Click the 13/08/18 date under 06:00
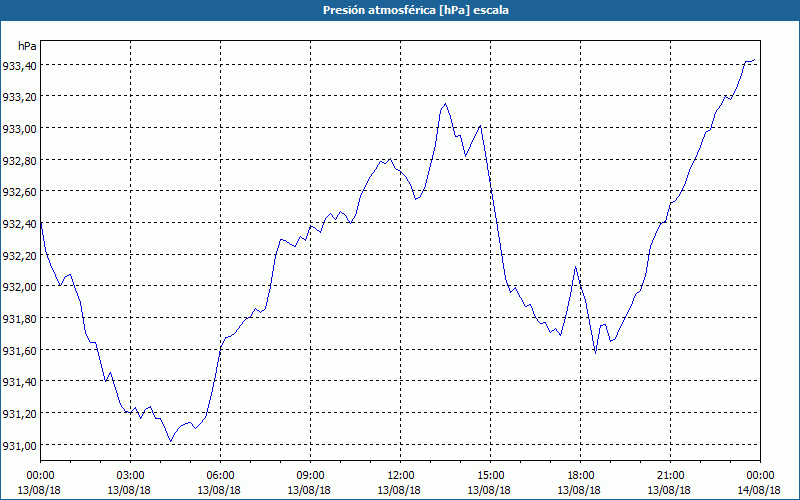This screenshot has width=800, height=500. click(219, 490)
